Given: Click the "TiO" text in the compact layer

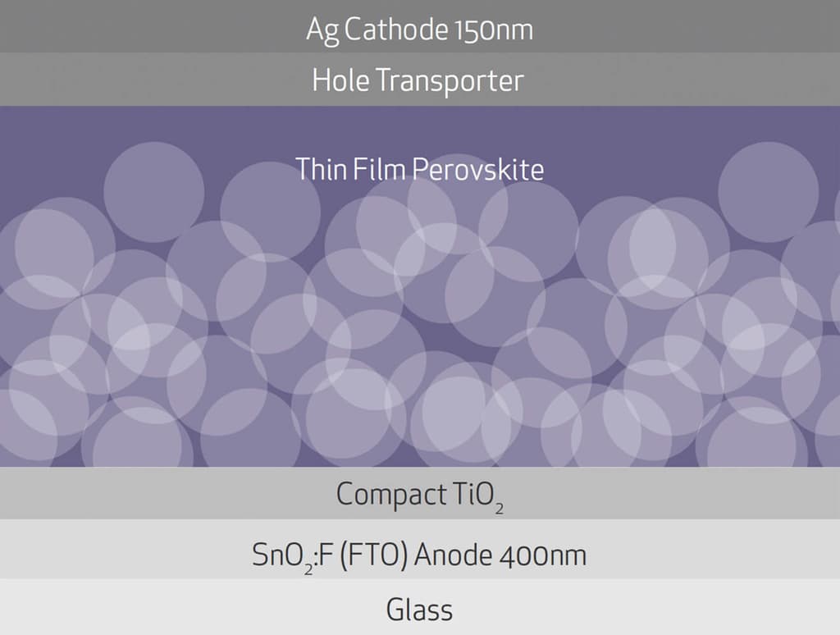Looking at the screenshot, I should (472, 494).
